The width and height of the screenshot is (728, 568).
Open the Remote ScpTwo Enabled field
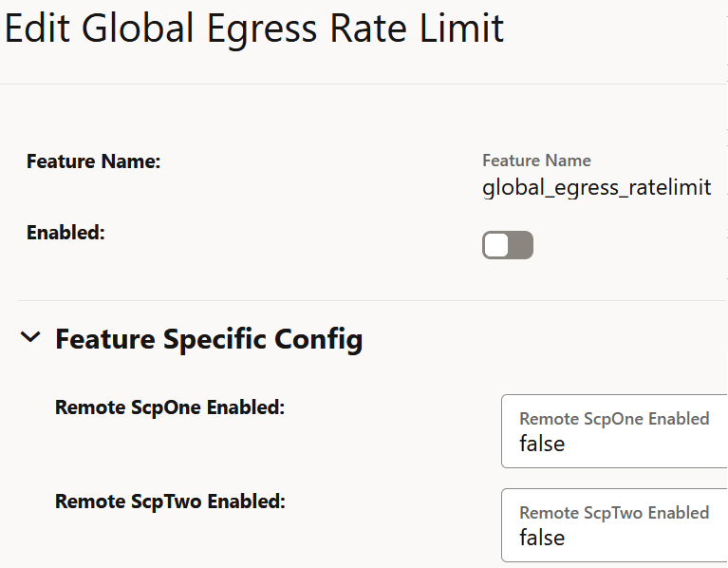point(615,525)
